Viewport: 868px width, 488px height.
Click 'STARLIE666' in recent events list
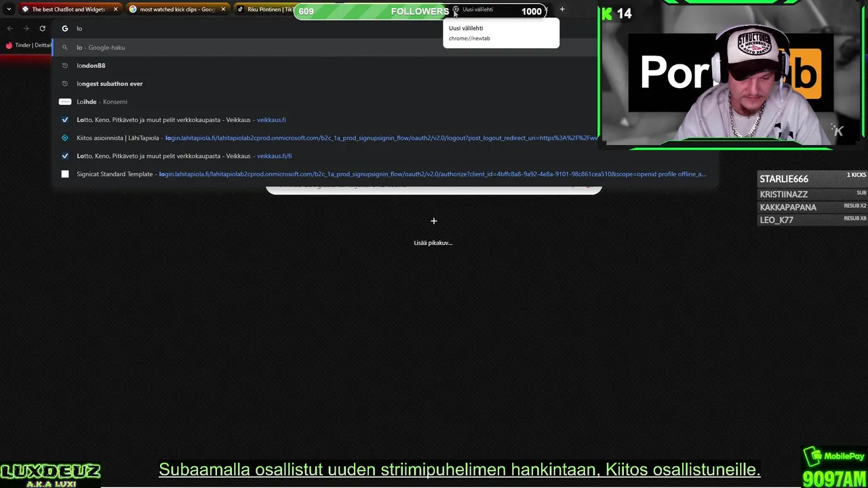click(784, 179)
